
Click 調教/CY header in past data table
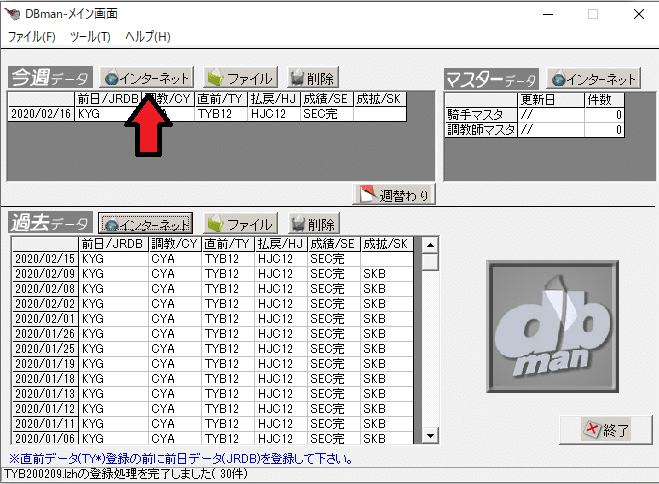pyautogui.click(x=175, y=244)
